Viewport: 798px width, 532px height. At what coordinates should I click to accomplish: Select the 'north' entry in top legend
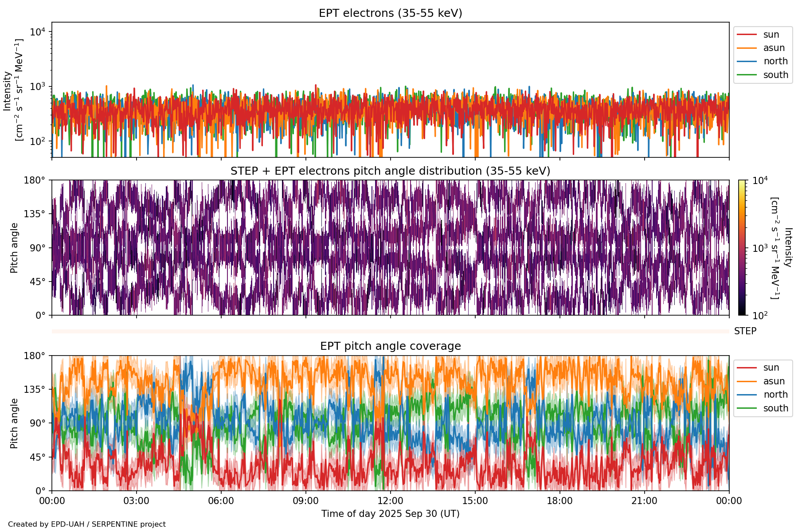[x=775, y=61]
